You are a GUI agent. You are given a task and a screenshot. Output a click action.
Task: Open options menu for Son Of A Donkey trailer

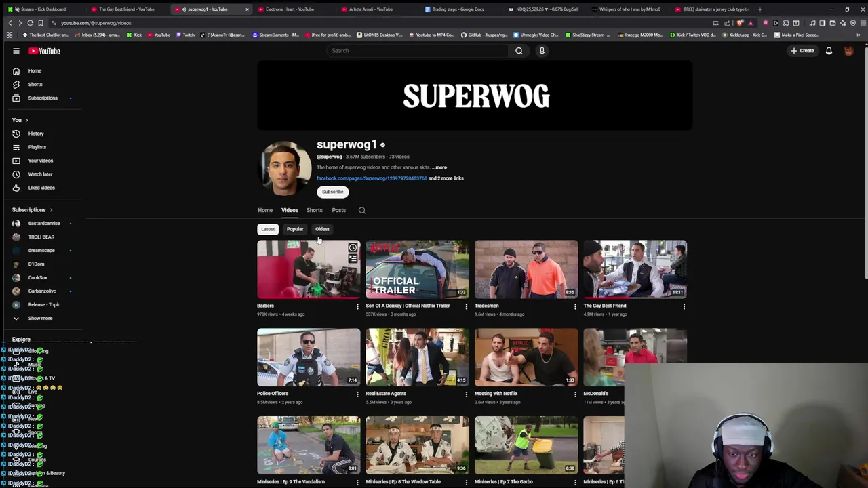tap(466, 306)
